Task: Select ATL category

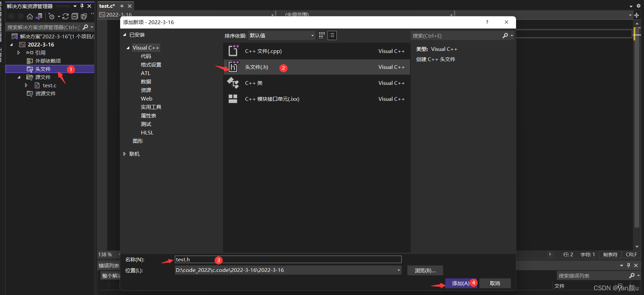Action: coord(146,73)
